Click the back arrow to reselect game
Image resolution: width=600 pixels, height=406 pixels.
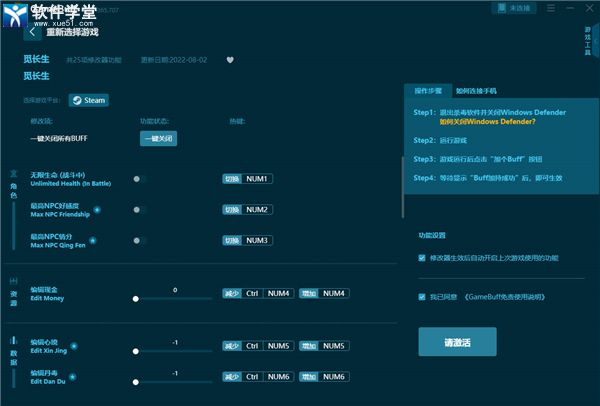(x=31, y=31)
